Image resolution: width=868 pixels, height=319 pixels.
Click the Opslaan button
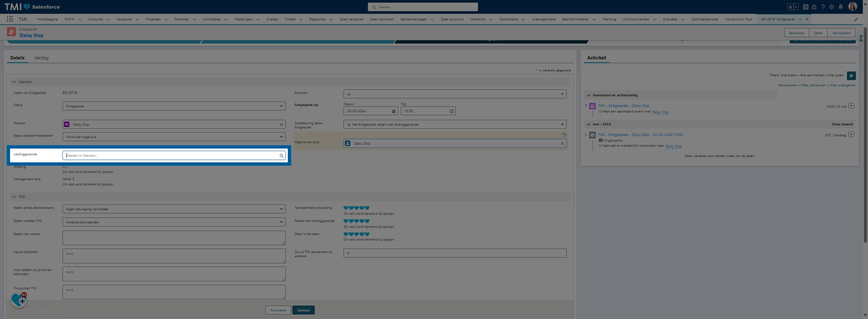pyautogui.click(x=303, y=310)
